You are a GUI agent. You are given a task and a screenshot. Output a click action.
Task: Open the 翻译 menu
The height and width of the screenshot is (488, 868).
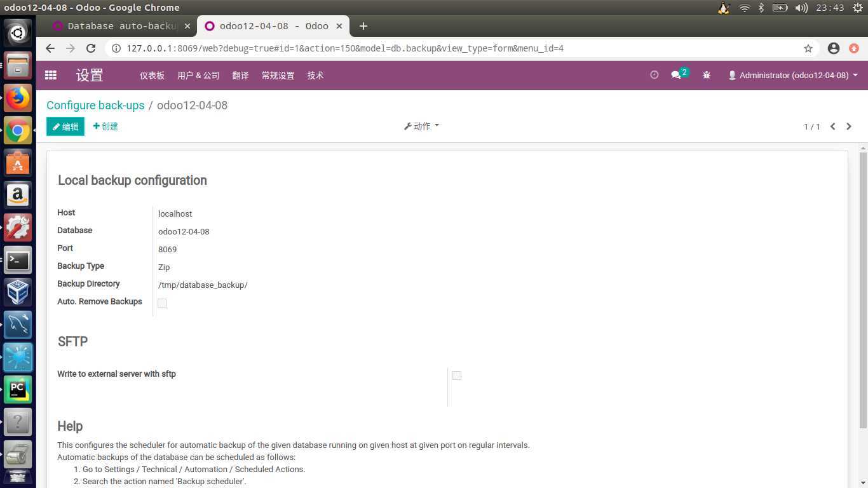pyautogui.click(x=240, y=75)
